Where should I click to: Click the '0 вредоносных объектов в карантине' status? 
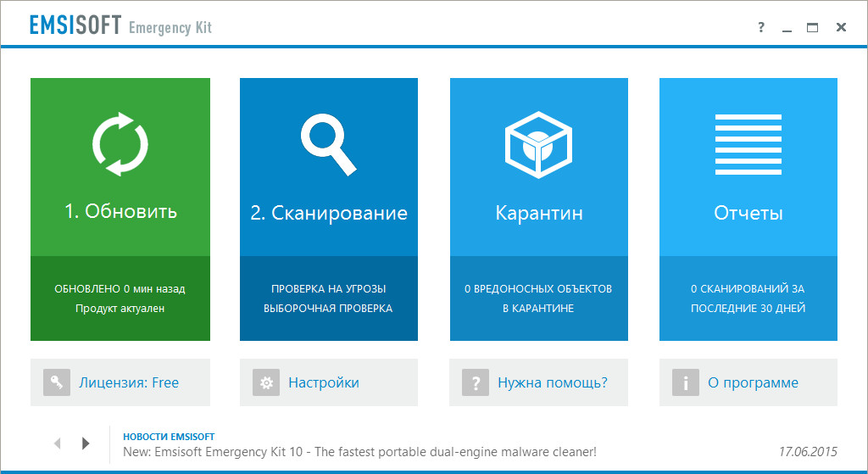point(538,298)
